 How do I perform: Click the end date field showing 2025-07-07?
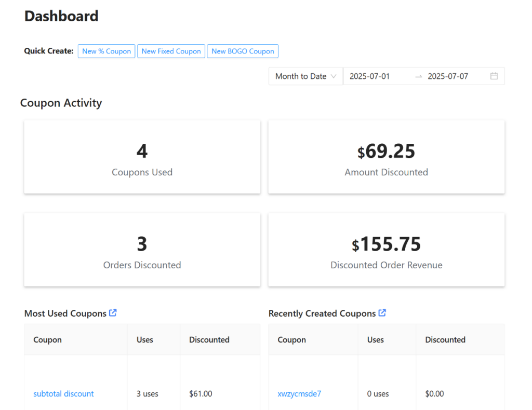pos(448,76)
